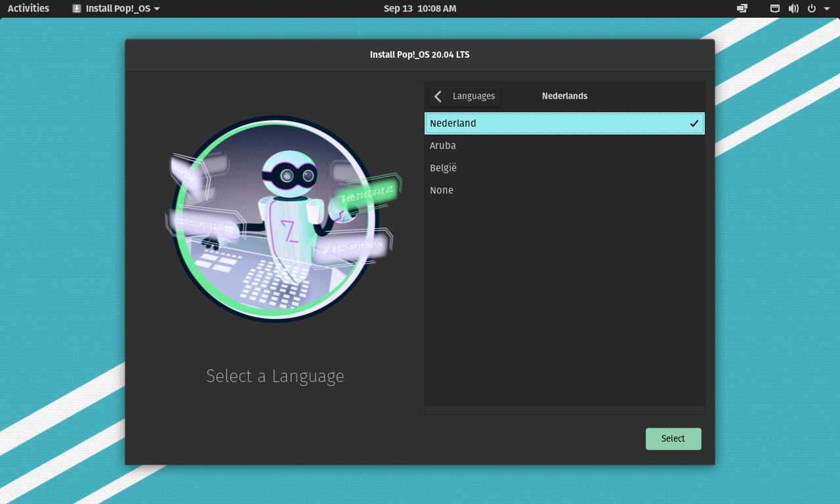Viewport: 840px width, 504px height.
Task: Pick België in the region list
Action: click(x=444, y=168)
